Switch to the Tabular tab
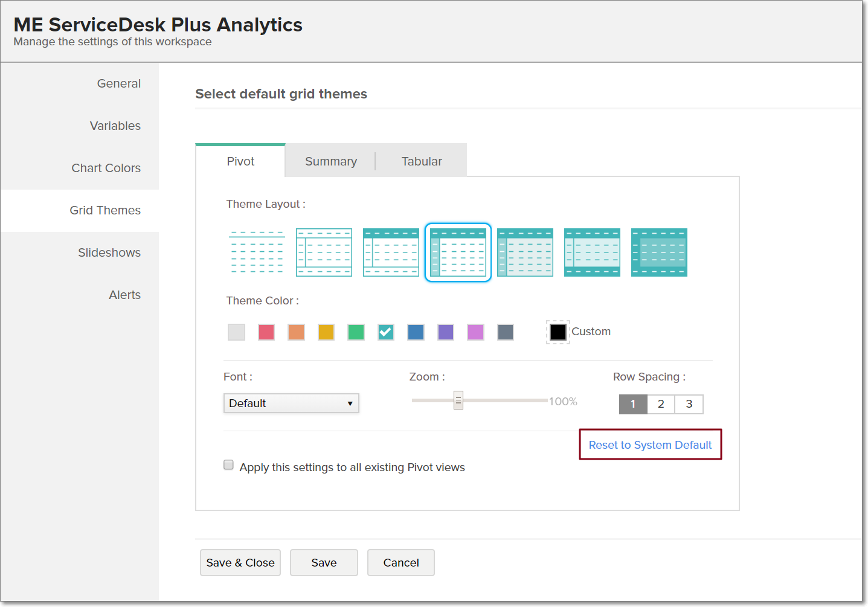 tap(422, 161)
